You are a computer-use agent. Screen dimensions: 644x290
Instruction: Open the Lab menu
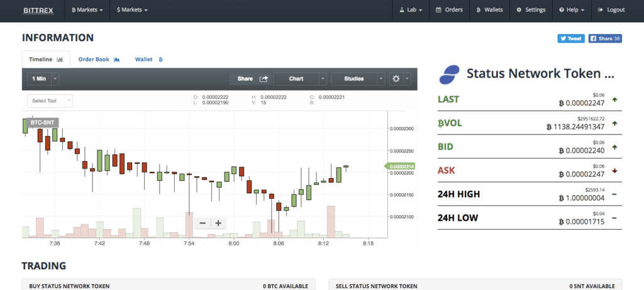(411, 10)
